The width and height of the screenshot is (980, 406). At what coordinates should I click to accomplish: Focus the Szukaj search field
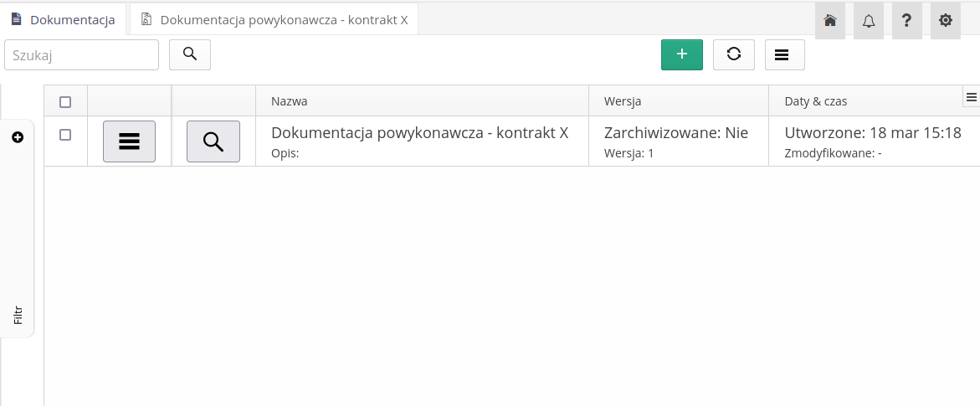(82, 54)
